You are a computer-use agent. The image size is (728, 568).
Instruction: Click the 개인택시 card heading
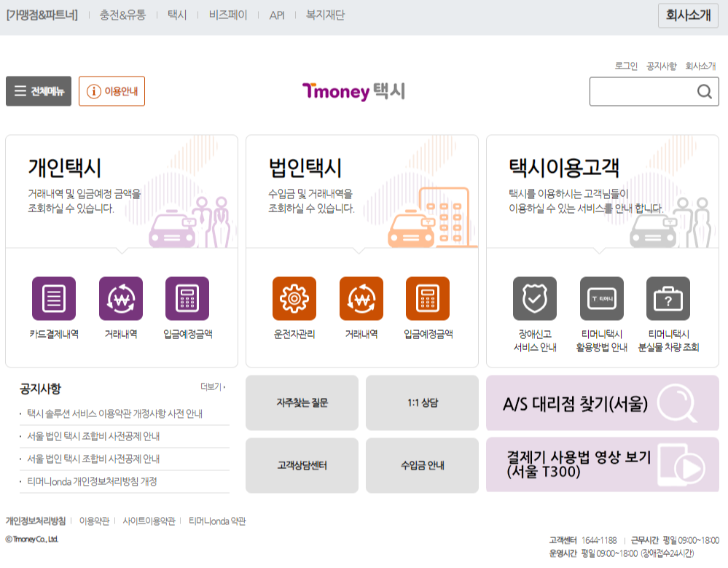65,168
